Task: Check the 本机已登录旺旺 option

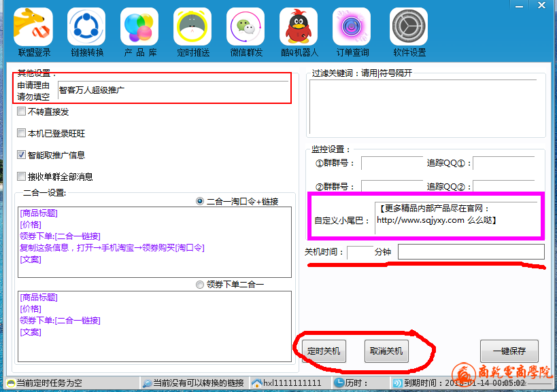Action: tap(21, 133)
